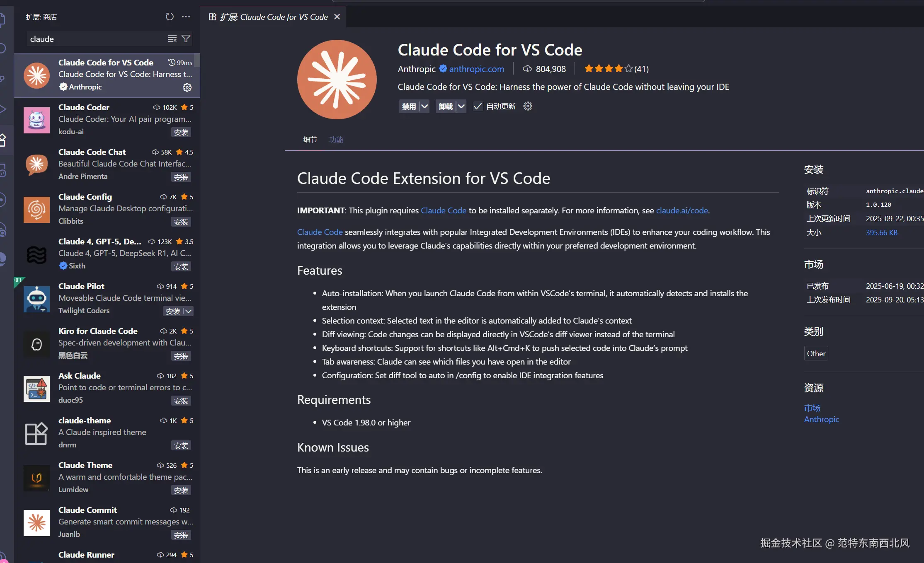This screenshot has width=924, height=563.
Task: Open the extensions panel more actions menu
Action: point(186,17)
